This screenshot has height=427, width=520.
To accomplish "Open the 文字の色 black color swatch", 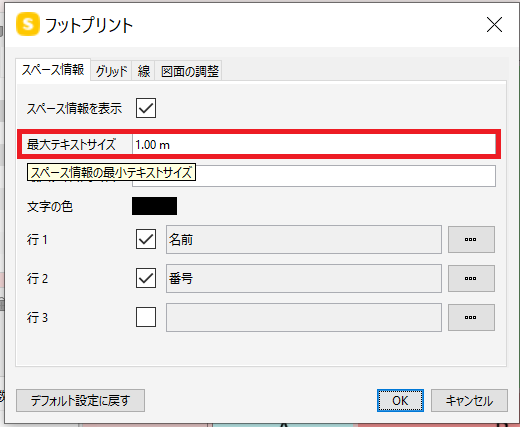I will (154, 206).
